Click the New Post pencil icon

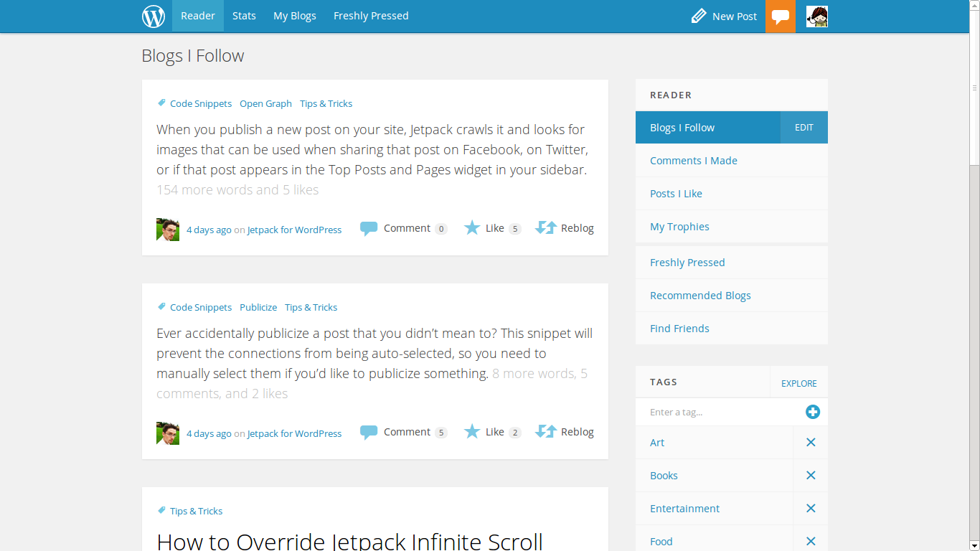[x=699, y=16]
